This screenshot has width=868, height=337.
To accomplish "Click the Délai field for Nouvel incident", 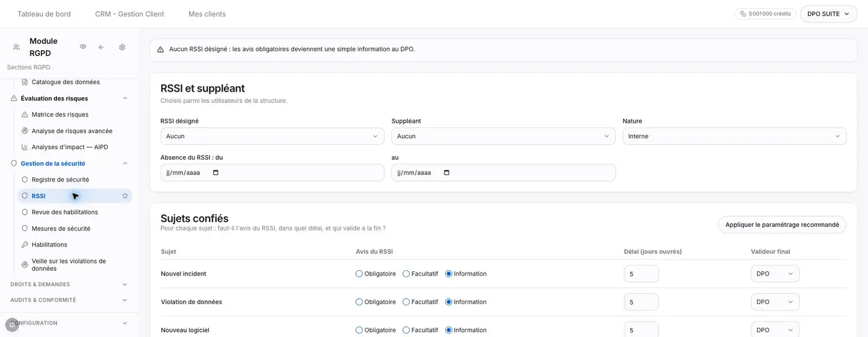I will (x=641, y=274).
